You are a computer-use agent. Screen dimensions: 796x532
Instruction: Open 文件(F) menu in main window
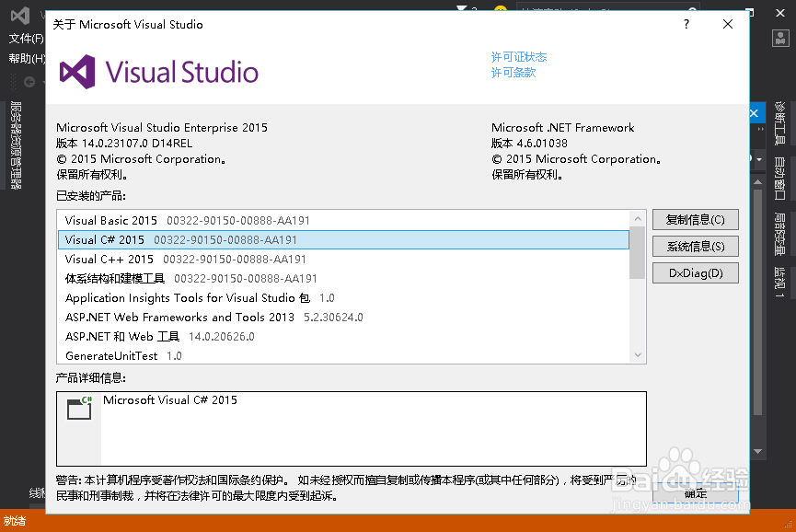27,39
